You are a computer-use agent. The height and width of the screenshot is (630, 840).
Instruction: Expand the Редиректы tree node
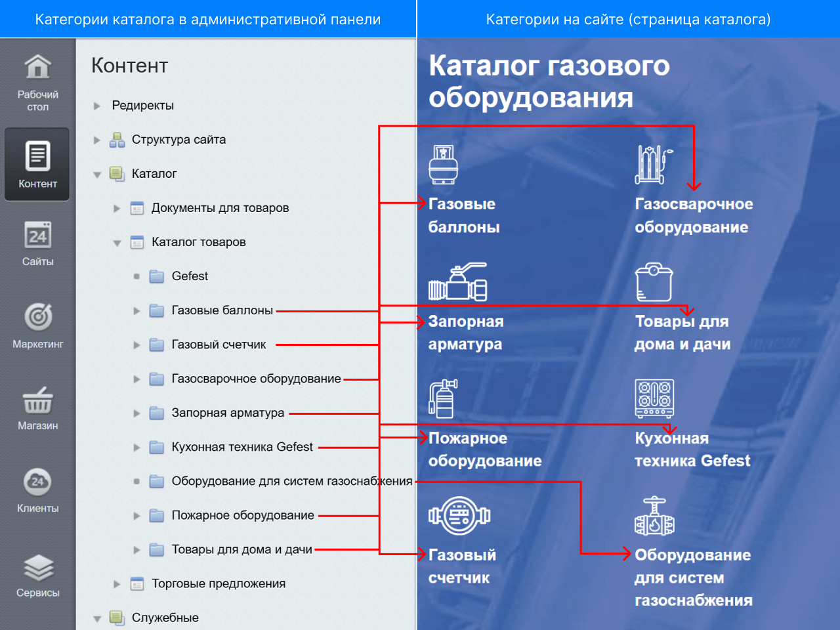[x=97, y=106]
